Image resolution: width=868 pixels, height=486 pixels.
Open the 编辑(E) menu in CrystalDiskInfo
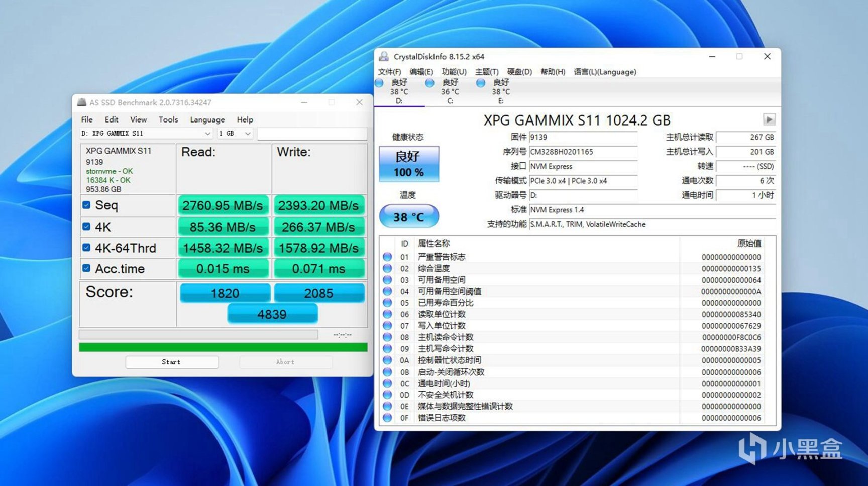click(x=421, y=72)
